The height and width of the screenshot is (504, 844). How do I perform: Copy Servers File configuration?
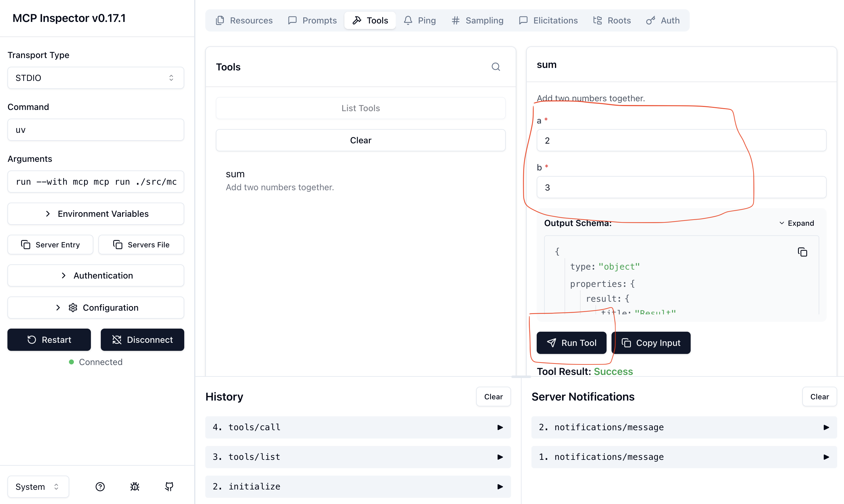(x=141, y=245)
